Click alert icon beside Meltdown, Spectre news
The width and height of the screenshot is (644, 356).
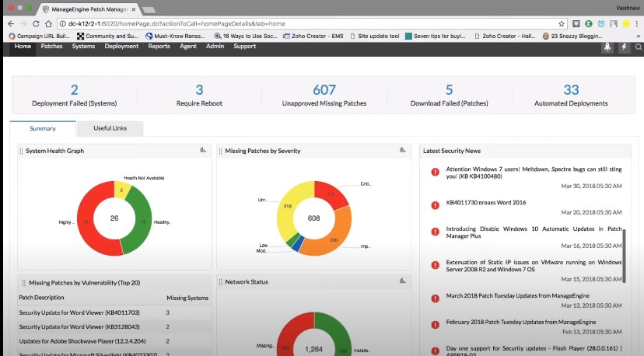[x=436, y=172]
